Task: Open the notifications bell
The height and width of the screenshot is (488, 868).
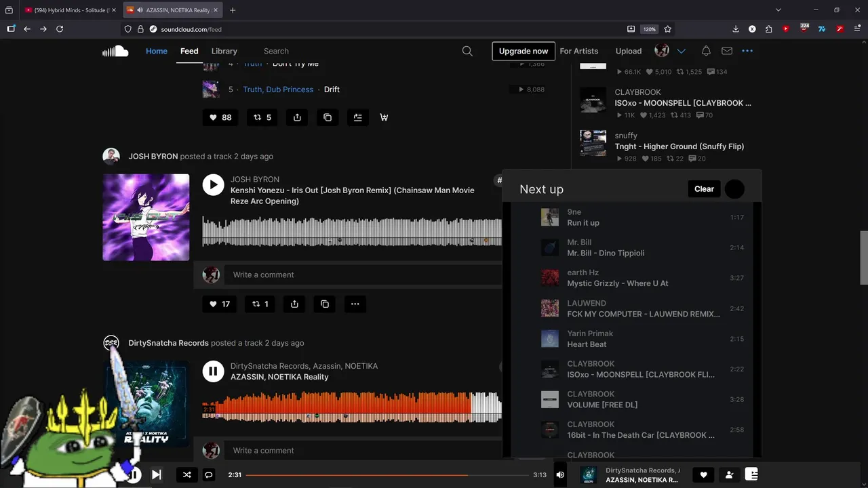Action: [706, 51]
